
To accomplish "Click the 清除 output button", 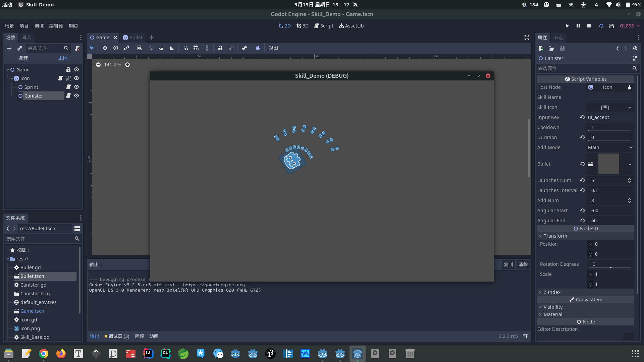I will pos(523,264).
